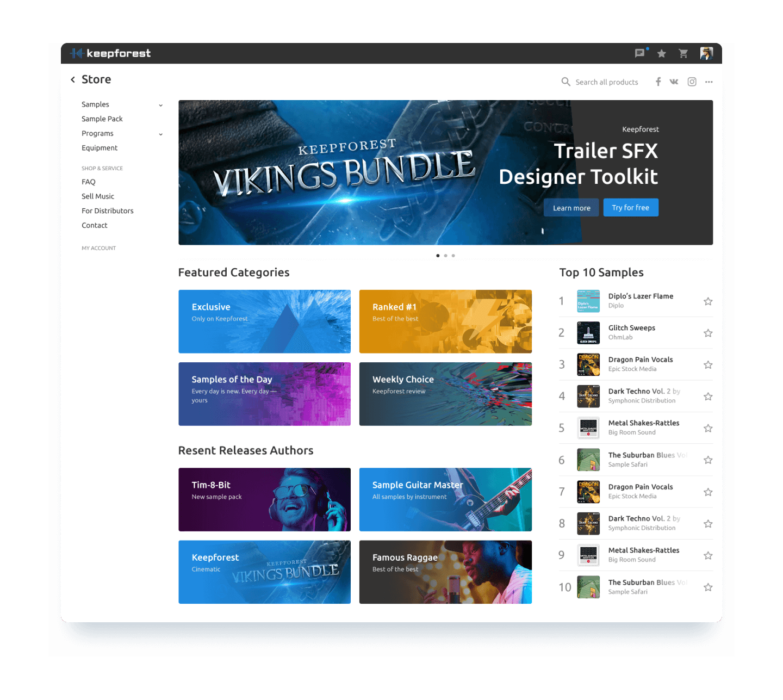Click the Try for free button
The image size is (783, 700).
pos(631,208)
